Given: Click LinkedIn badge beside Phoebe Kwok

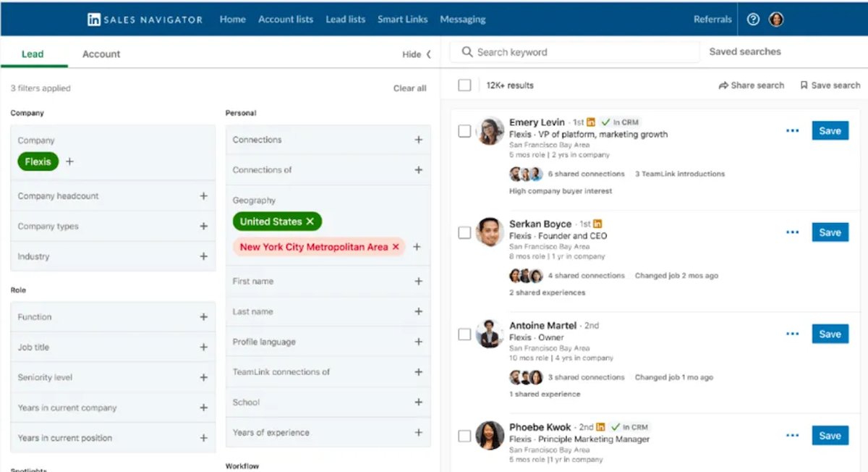Looking at the screenshot, I should click(x=601, y=427).
